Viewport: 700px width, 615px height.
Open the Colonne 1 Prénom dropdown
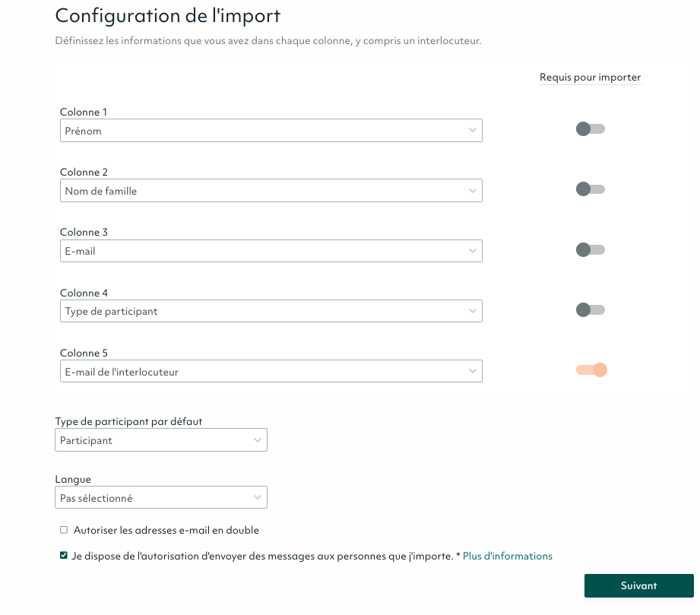271,131
